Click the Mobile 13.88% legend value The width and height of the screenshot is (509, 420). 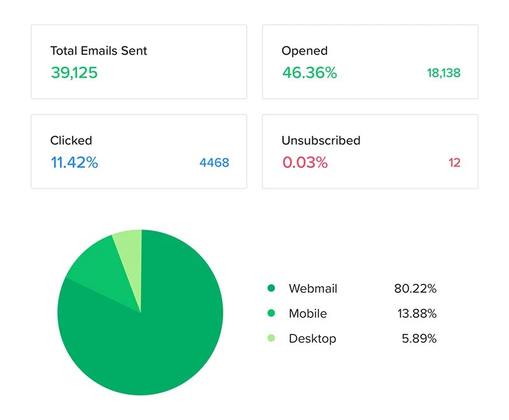click(x=415, y=313)
